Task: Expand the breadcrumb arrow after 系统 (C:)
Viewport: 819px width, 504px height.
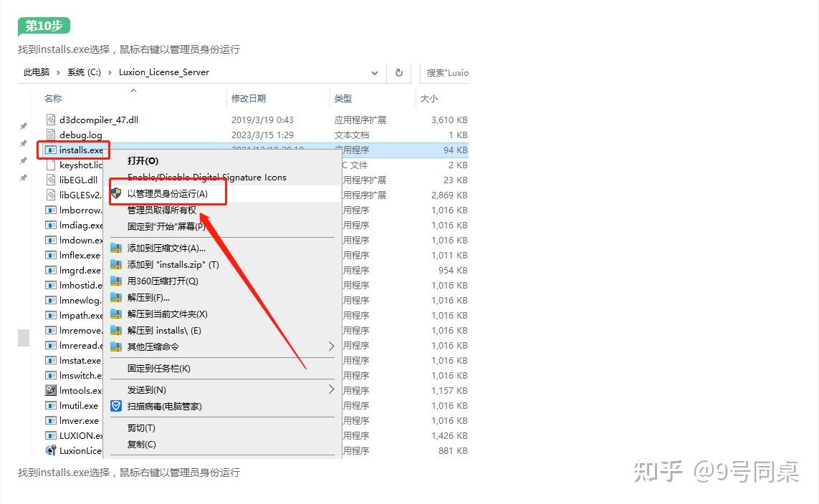Action: [110, 72]
